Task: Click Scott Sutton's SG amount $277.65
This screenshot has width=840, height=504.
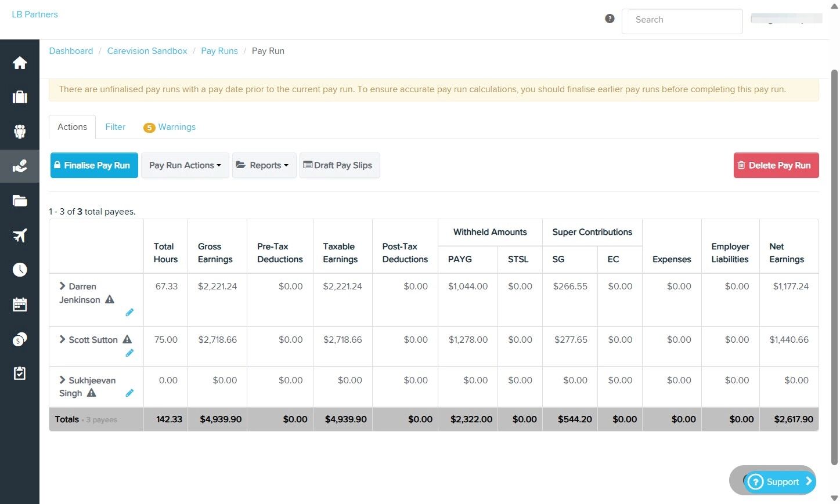Action: [571, 340]
